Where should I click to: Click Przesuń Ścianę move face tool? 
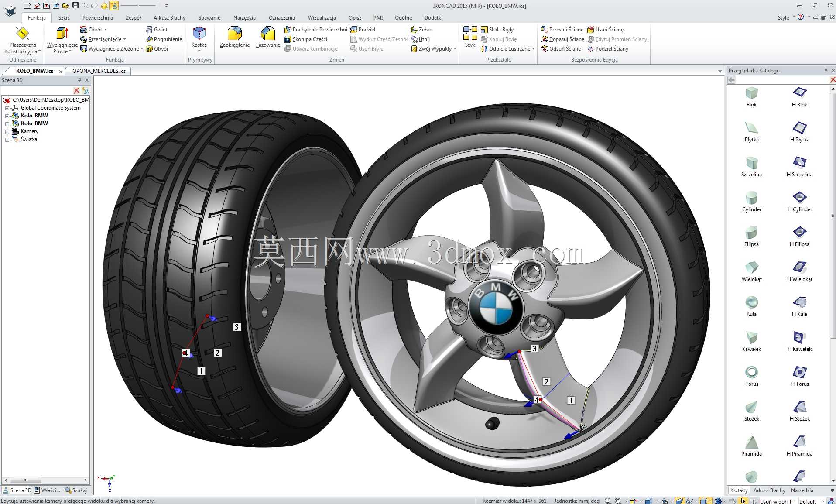562,30
